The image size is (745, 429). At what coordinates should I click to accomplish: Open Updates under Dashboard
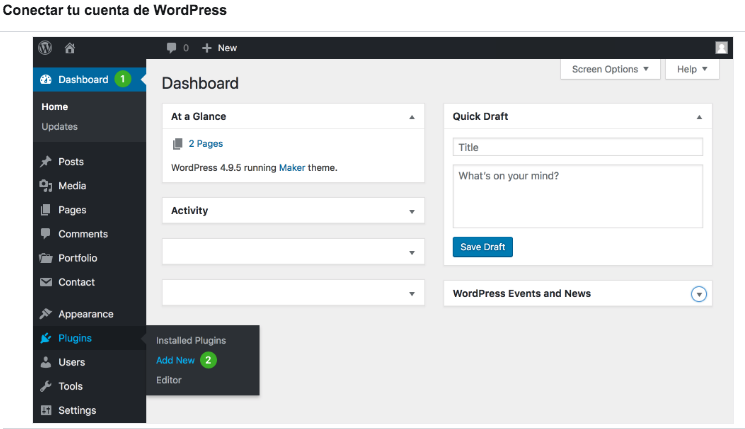click(x=59, y=127)
